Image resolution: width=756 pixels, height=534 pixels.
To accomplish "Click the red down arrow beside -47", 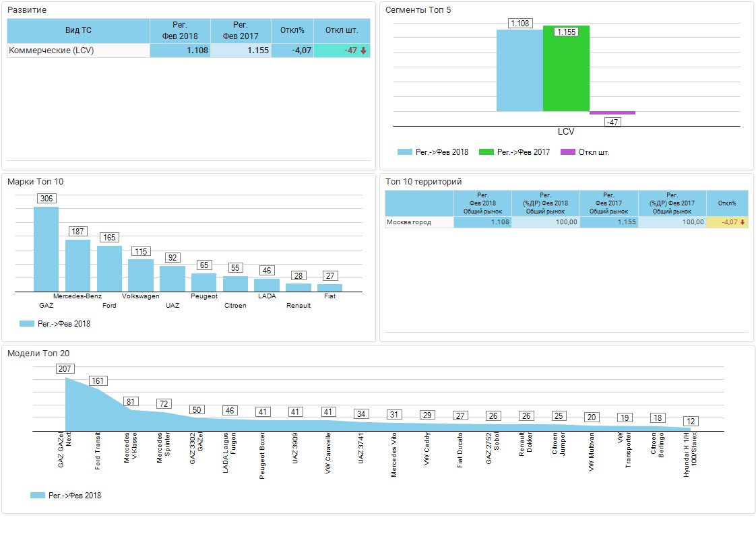I will tap(364, 51).
